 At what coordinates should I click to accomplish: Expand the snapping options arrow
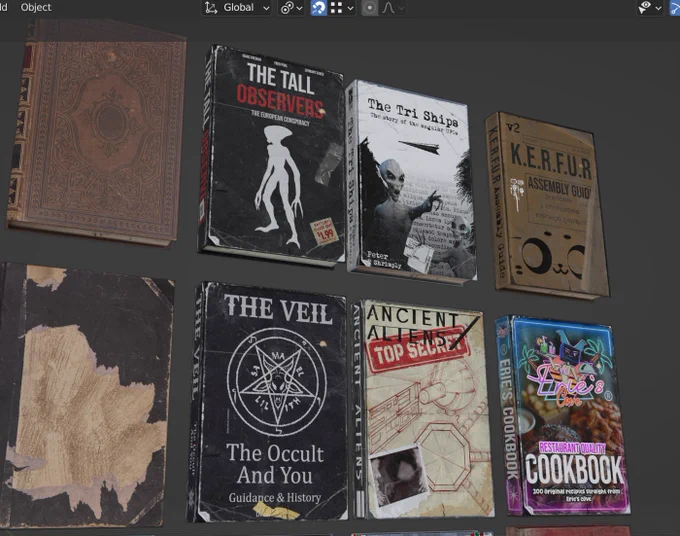tap(350, 8)
